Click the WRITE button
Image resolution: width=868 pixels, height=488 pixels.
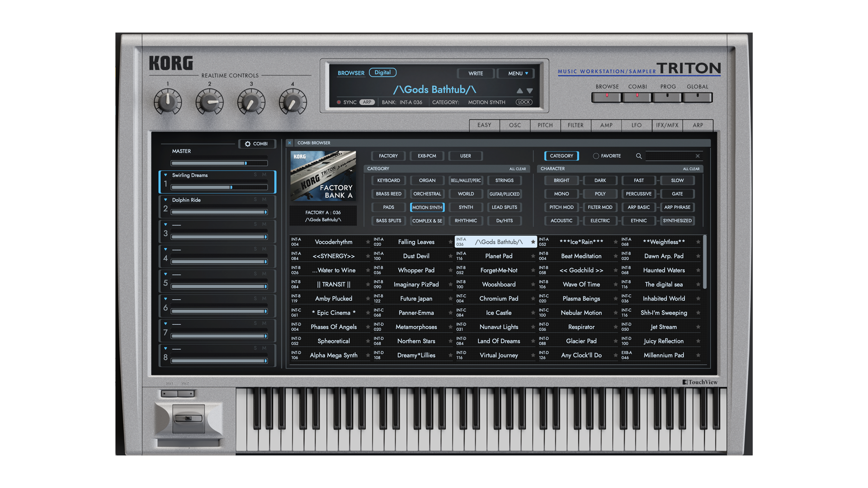tap(476, 74)
